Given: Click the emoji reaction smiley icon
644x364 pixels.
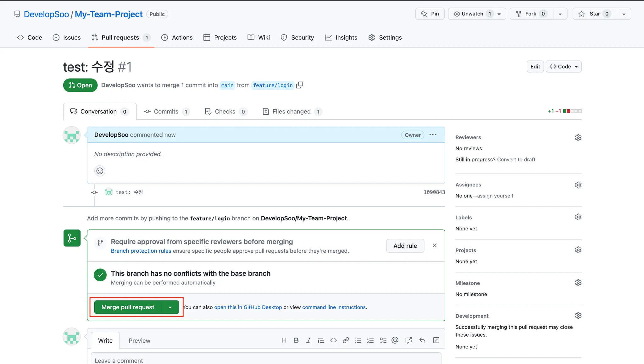Looking at the screenshot, I should pyautogui.click(x=100, y=171).
